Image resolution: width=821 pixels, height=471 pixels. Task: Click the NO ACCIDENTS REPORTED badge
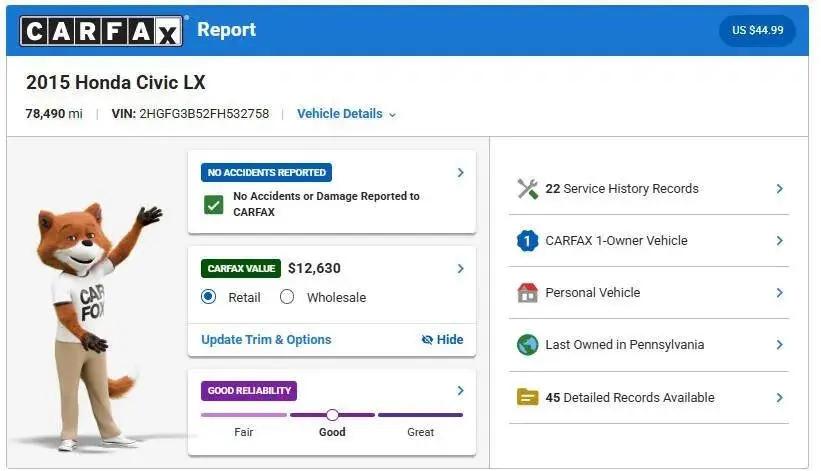[266, 173]
